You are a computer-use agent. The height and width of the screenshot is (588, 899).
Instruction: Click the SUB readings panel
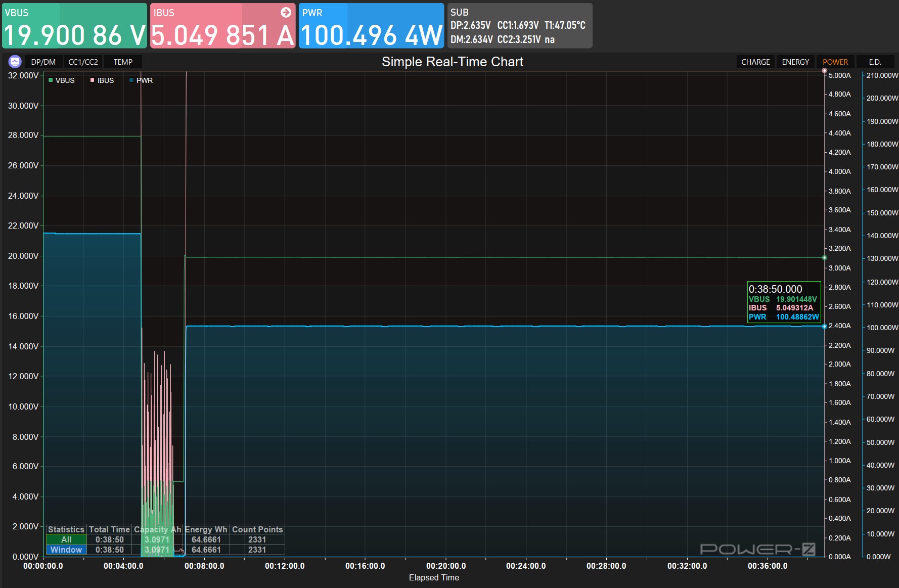518,26
